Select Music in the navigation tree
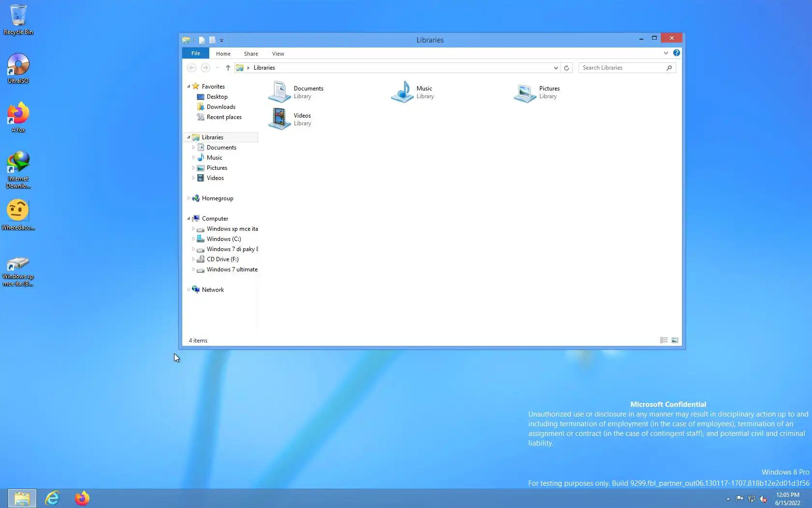The height and width of the screenshot is (508, 812). 214,158
